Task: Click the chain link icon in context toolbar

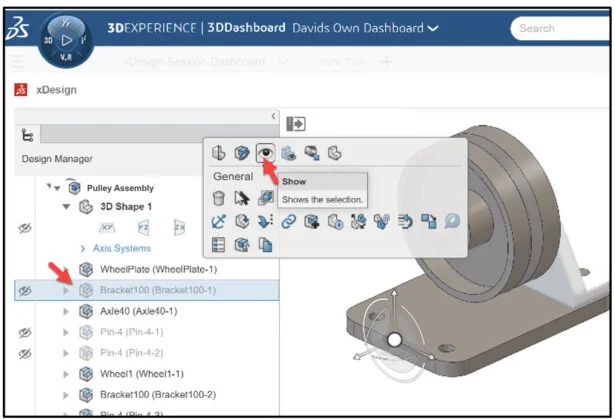Action: pyautogui.click(x=288, y=222)
